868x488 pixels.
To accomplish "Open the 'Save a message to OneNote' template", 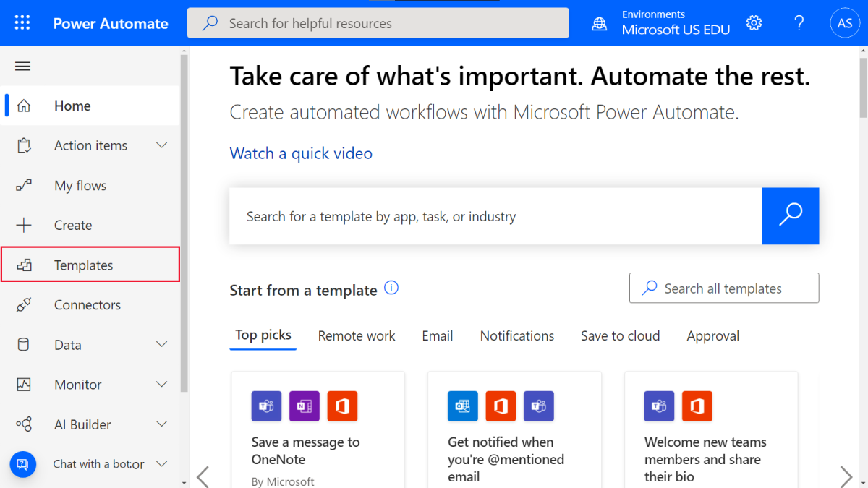I will [318, 429].
